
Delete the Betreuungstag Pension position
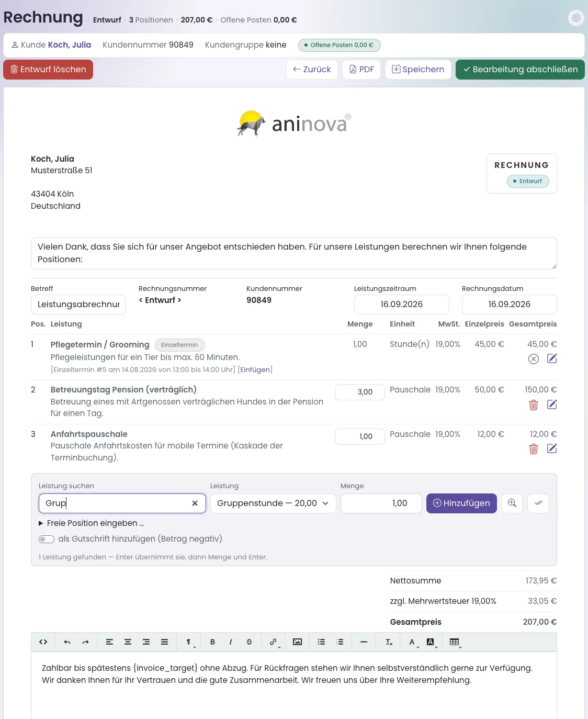point(534,405)
